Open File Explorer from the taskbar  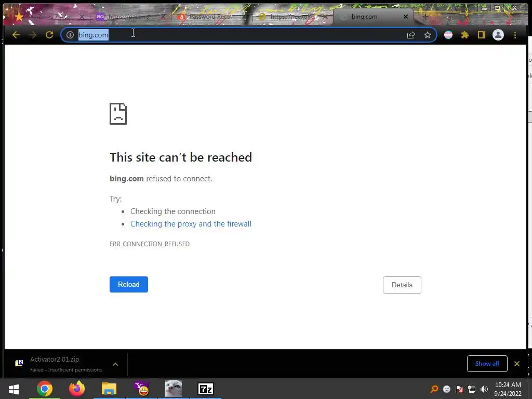(x=109, y=389)
